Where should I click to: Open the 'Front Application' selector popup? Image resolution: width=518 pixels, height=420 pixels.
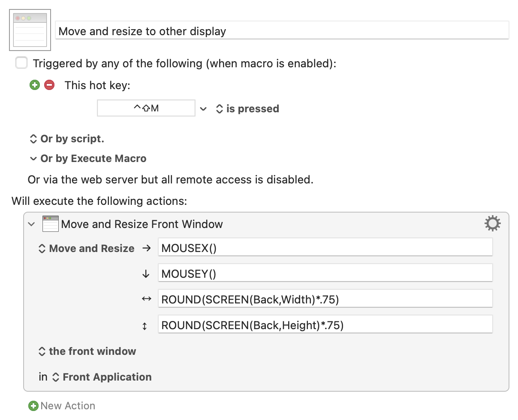tap(102, 377)
